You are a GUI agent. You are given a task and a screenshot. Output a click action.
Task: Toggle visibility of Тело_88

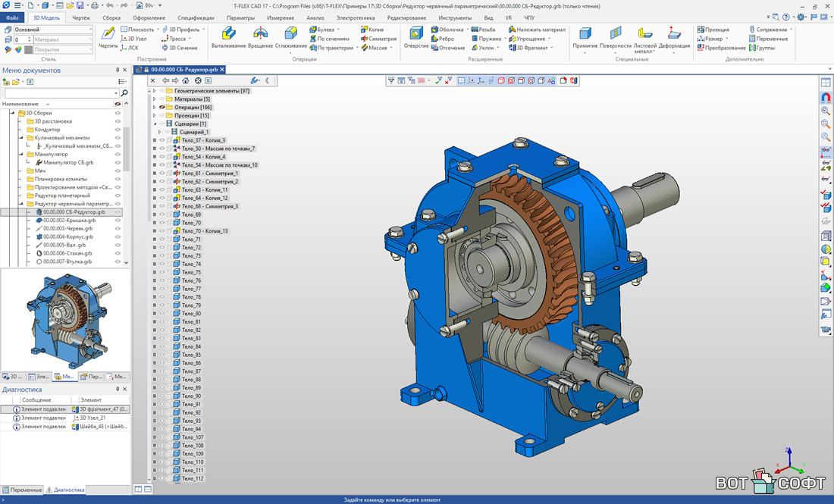[162, 380]
